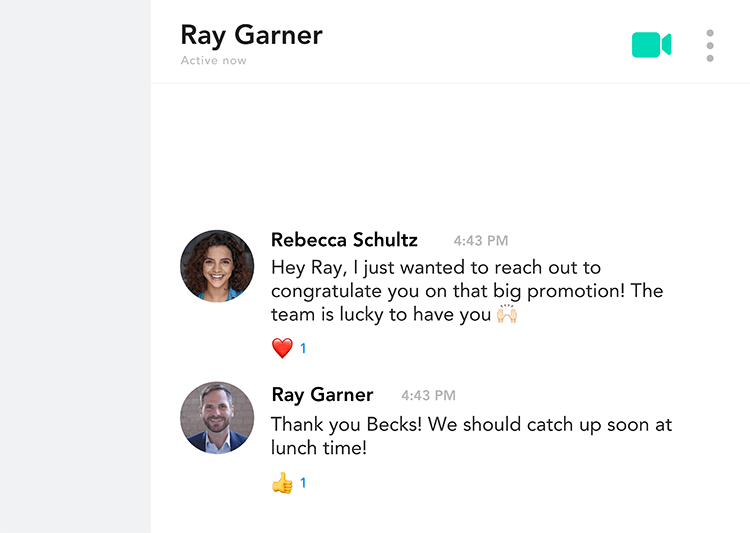Select Rebecca's congratulations message text
The height and width of the screenshot is (533, 750).
click(x=467, y=291)
